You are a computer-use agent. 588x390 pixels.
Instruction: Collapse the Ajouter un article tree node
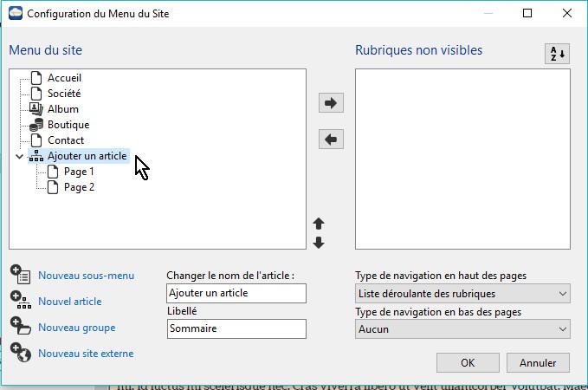click(x=19, y=157)
